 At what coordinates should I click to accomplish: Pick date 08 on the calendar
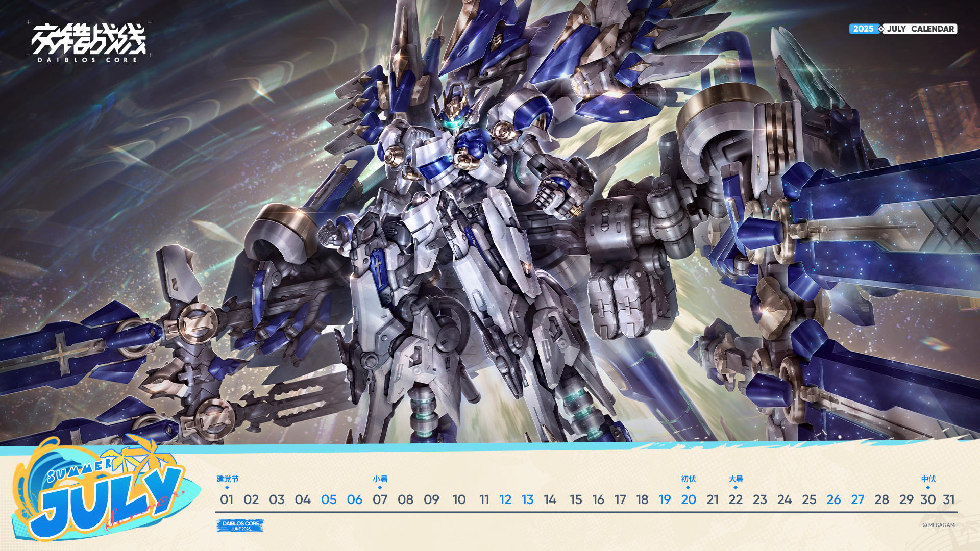(x=406, y=499)
